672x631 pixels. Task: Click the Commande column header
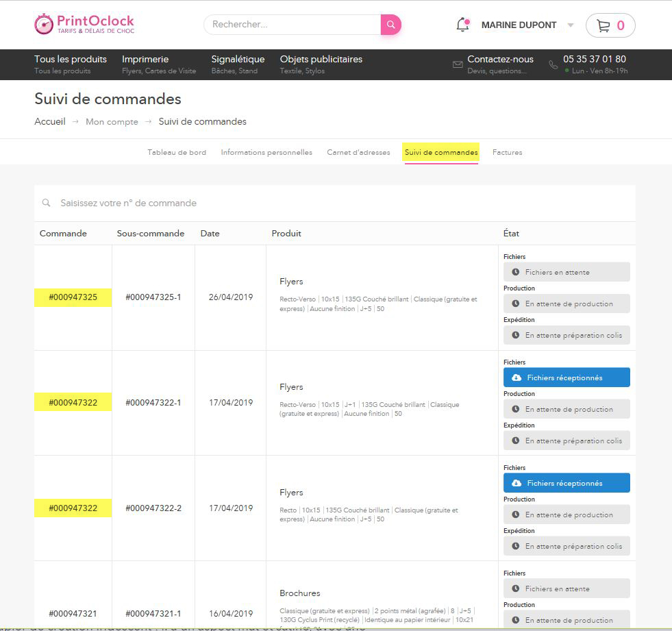pos(63,234)
